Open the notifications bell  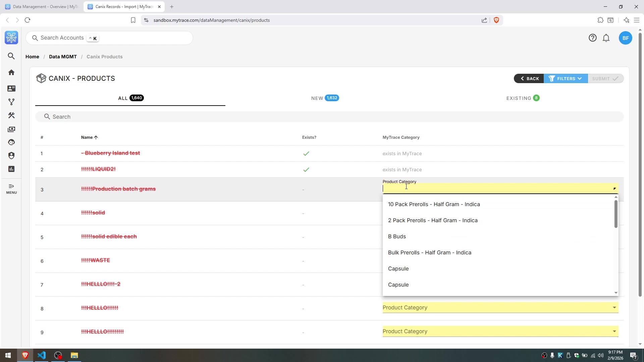606,38
